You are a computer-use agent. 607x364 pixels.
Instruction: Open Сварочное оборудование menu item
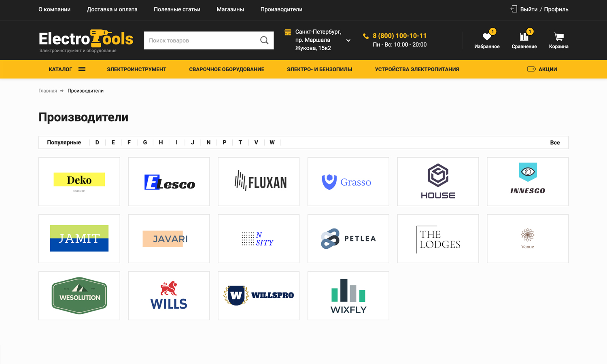(x=227, y=69)
